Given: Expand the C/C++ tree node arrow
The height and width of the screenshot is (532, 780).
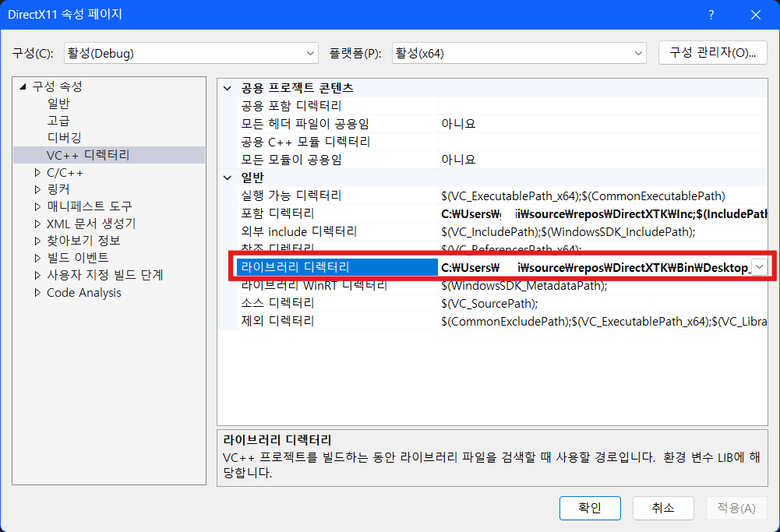Looking at the screenshot, I should 38,172.
